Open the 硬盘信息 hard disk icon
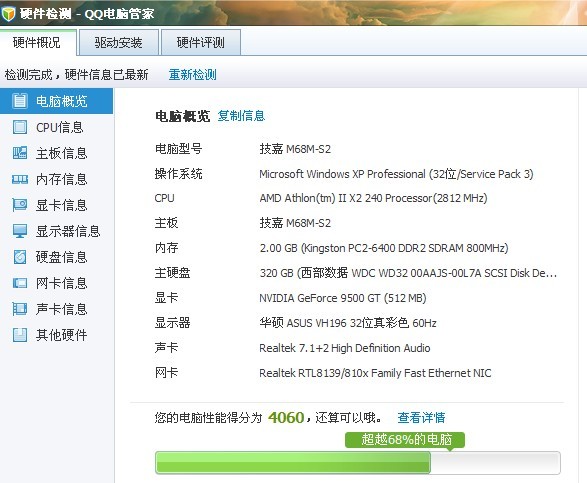Image resolution: width=587 pixels, height=483 pixels. (x=20, y=257)
